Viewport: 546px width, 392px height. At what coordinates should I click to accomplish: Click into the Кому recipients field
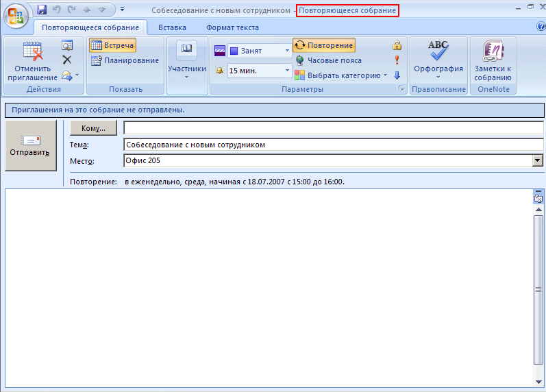coord(334,128)
